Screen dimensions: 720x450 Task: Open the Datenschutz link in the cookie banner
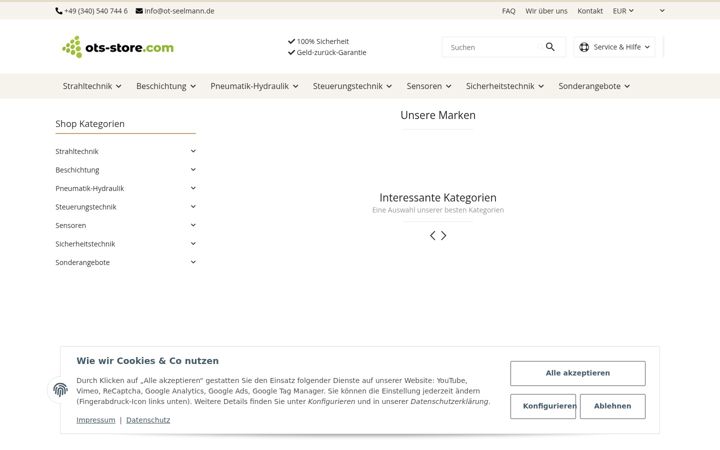click(148, 420)
